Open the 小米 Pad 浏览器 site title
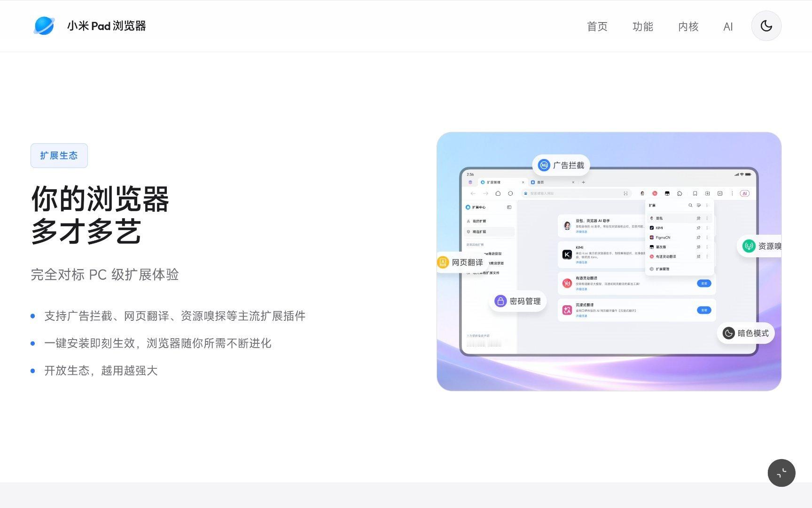Screen dimensions: 812x508 pyautogui.click(x=107, y=26)
